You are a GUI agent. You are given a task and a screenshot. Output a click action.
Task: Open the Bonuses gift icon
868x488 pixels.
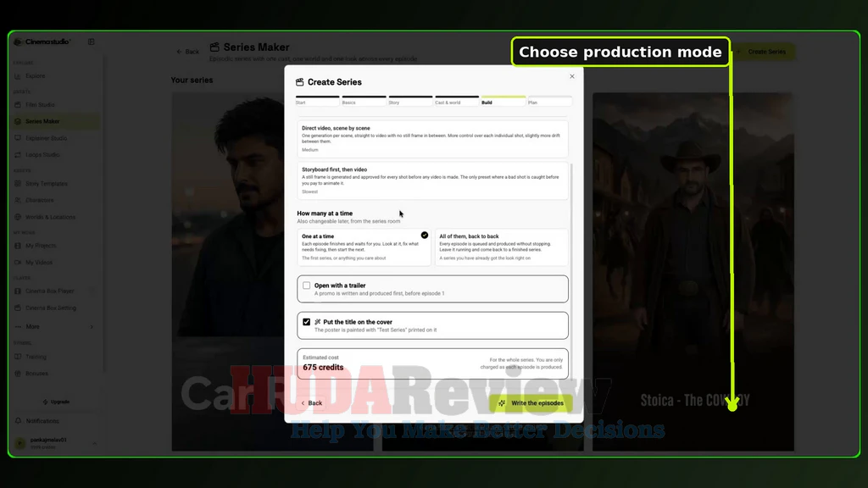pyautogui.click(x=18, y=374)
